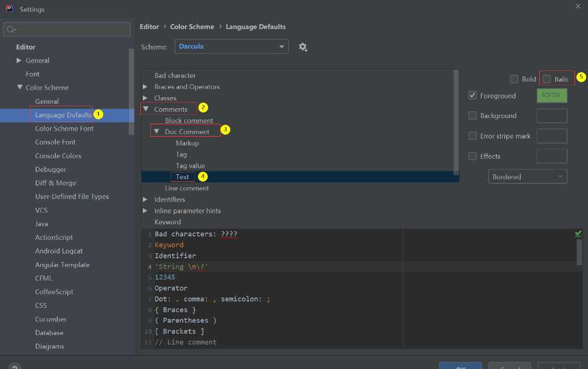Click '// Line comment' in preview
Screen dimensions: 588x369
(185, 342)
